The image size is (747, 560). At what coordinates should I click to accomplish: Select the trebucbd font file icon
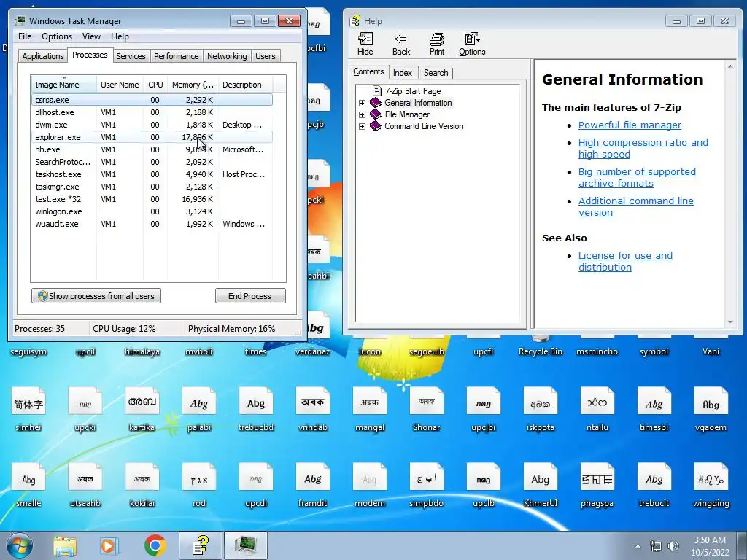[256, 409]
